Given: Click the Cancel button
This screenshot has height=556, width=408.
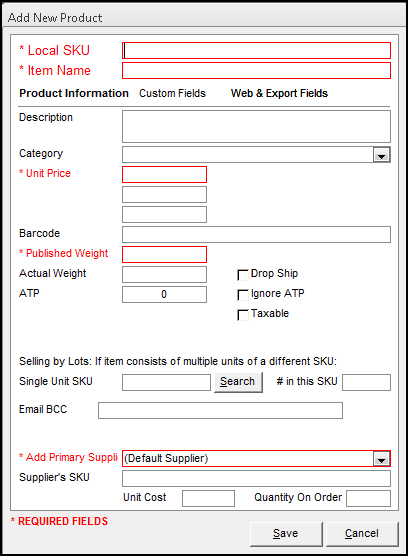Looking at the screenshot, I should click(362, 534).
